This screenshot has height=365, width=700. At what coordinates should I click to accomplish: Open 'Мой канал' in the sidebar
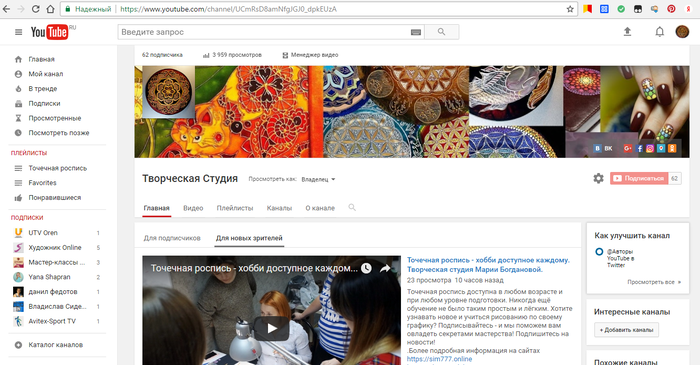click(46, 74)
